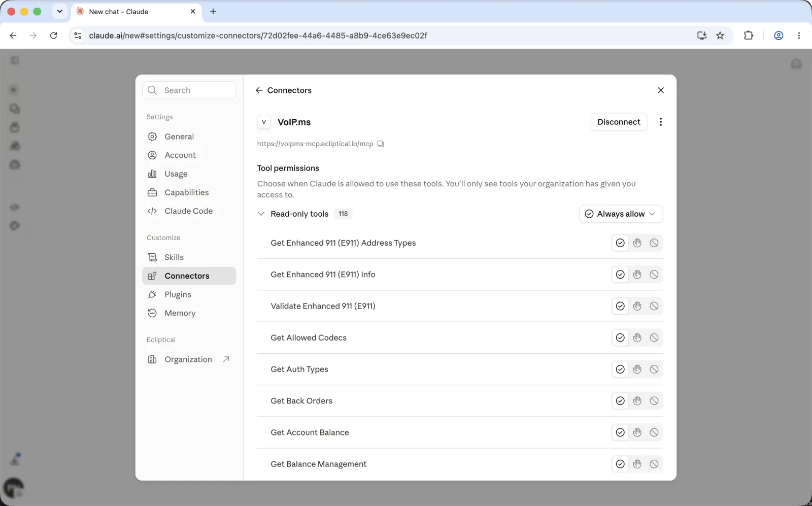Select the New chat - Claude tab
Screen dimensions: 812x506
coord(136,11)
